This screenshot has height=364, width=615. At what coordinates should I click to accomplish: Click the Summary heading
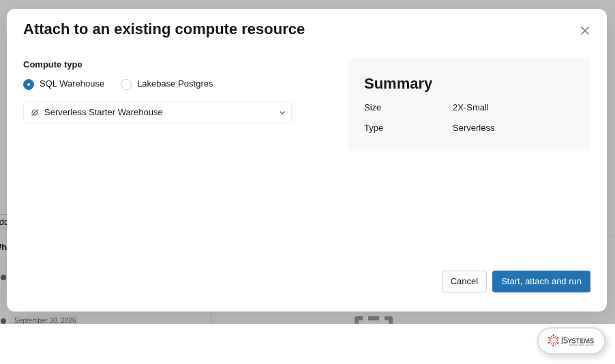coord(398,84)
